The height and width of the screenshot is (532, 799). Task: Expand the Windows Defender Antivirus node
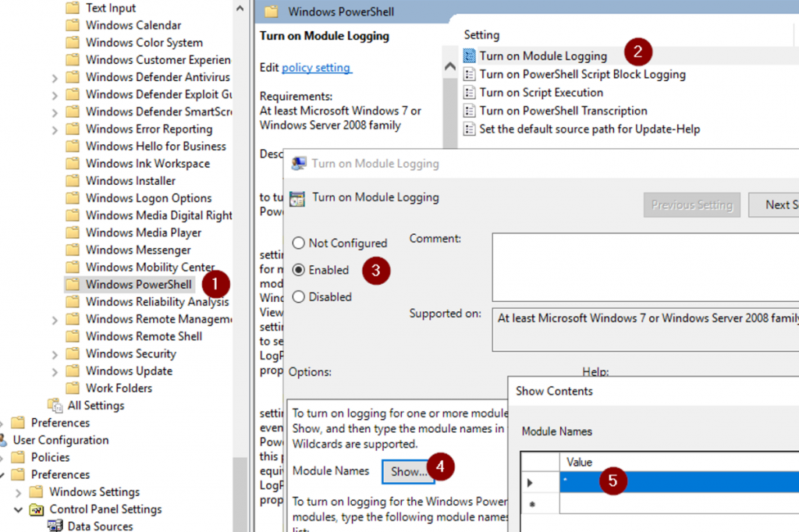click(x=55, y=78)
